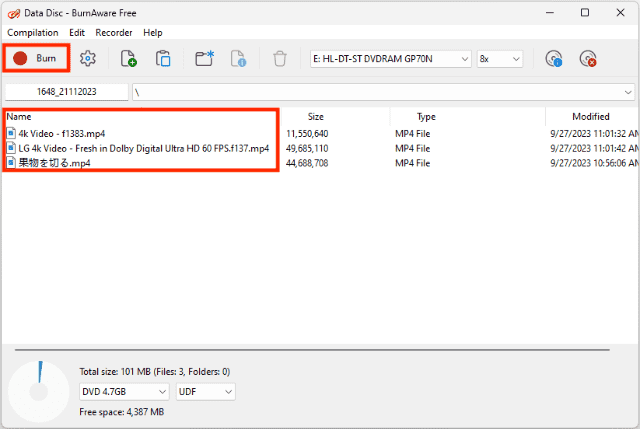Click the Total size 101 MB status text

155,371
